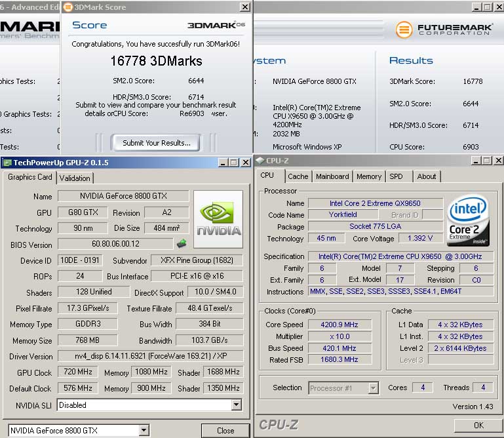Close the 3DMark Score dialog

245,7
